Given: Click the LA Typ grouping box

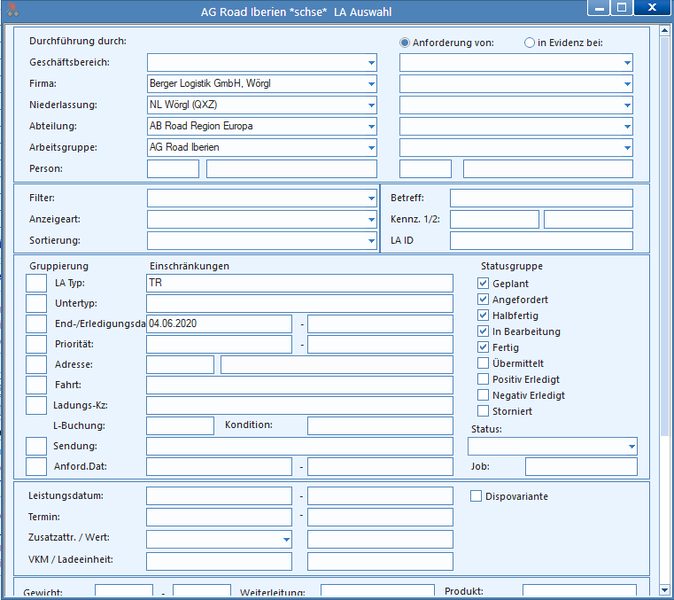Looking at the screenshot, I should pyautogui.click(x=37, y=283).
